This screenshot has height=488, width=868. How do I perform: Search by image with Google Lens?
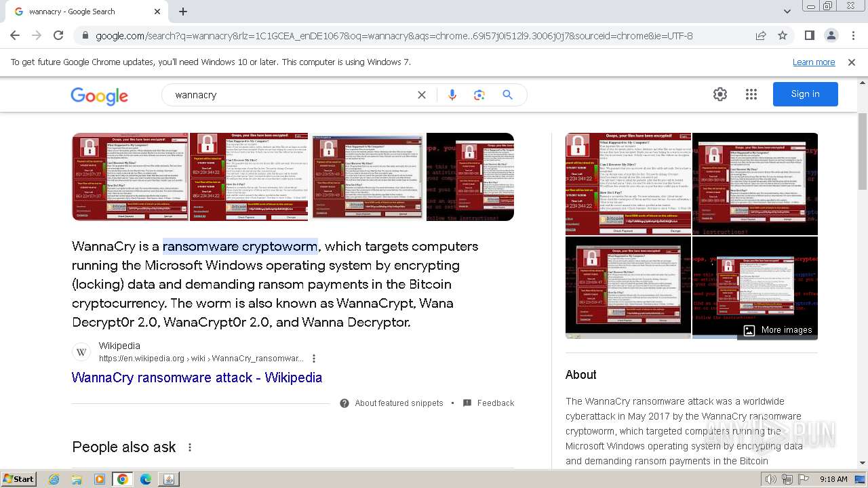[x=479, y=95]
